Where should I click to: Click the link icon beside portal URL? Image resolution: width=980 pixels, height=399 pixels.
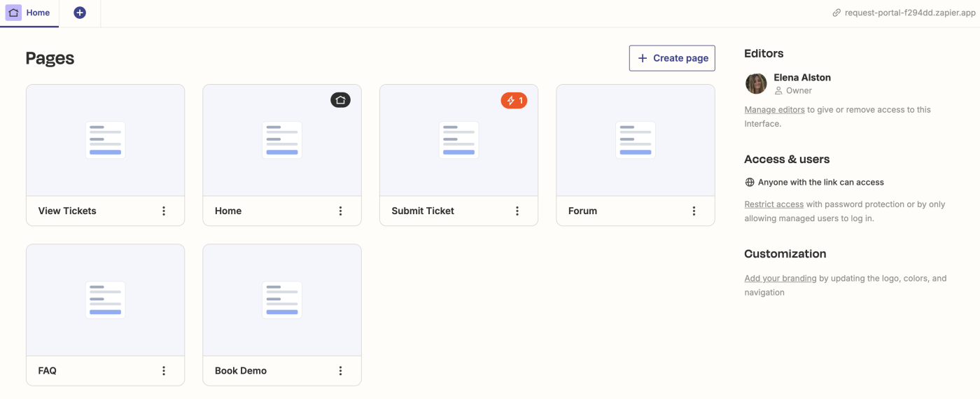point(836,13)
